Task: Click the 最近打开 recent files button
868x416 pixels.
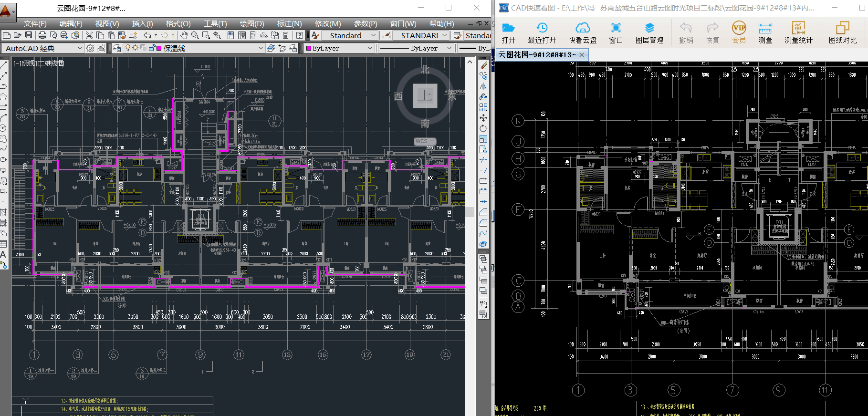Action: pyautogui.click(x=542, y=32)
